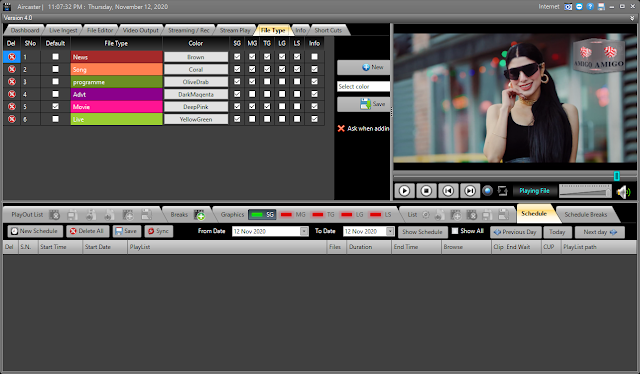Screen dimensions: 640x374
Task: Open the Live Ingest tab
Action: (63, 30)
